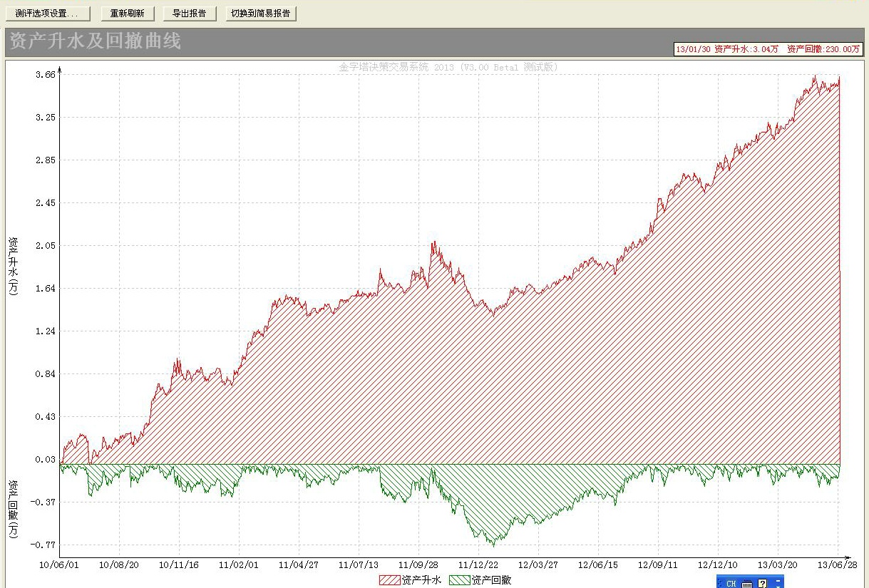Screen dimensions: 869x588
Task: Click the 资产升水 legend label text
Action: click(421, 580)
